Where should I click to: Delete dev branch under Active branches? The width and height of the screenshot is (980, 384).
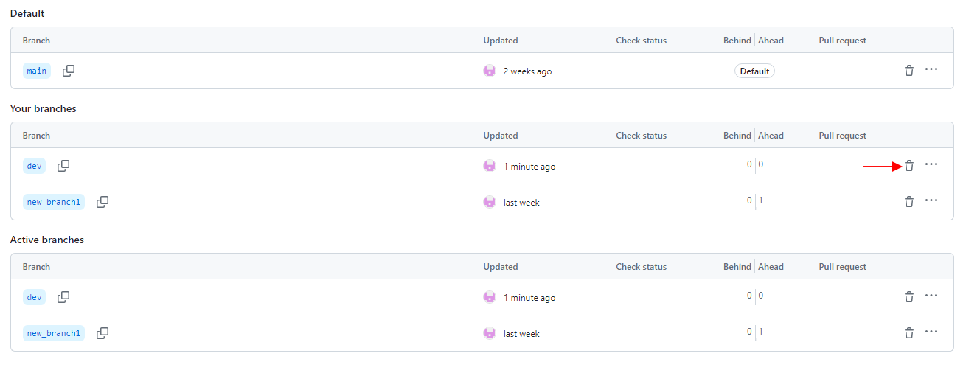pyautogui.click(x=909, y=297)
